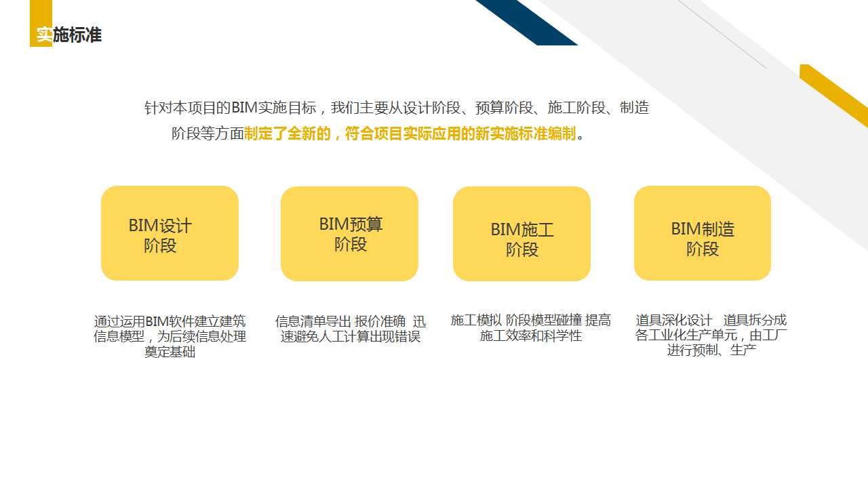
Task: Click the 实施标准 slide title
Action: (71, 35)
